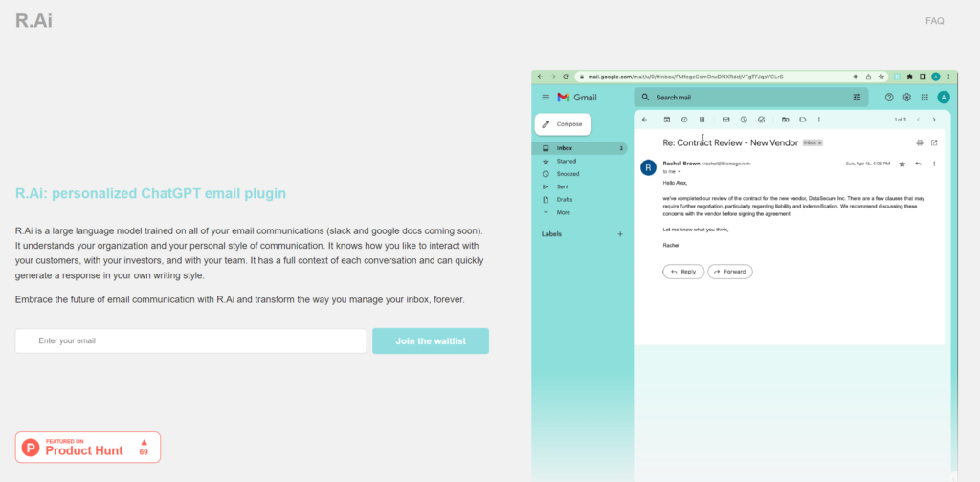The image size is (980, 482).
Task: Click the print email icon
Action: click(x=920, y=142)
